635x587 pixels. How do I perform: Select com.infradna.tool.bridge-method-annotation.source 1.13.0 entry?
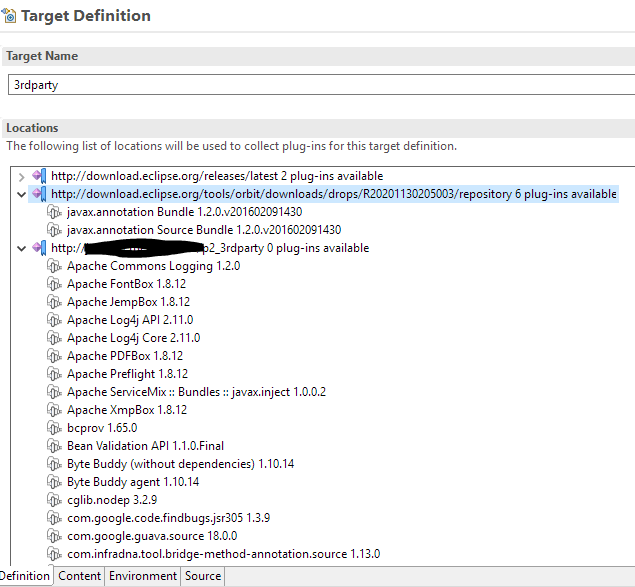[224, 553]
